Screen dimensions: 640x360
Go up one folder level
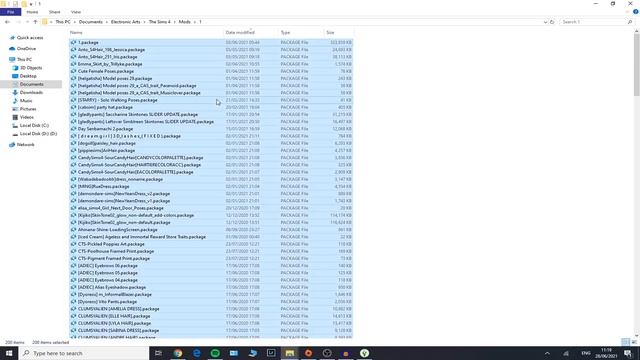click(x=36, y=22)
